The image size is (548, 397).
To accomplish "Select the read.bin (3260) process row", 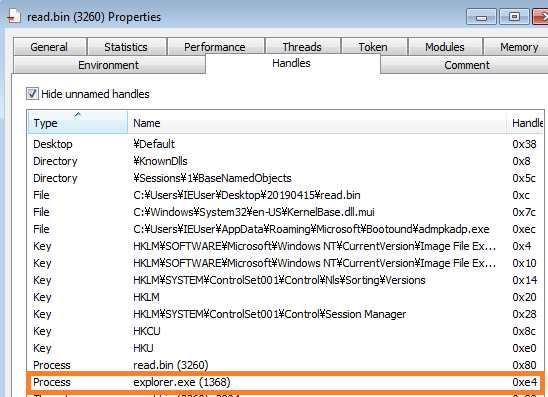I will (x=285, y=365).
